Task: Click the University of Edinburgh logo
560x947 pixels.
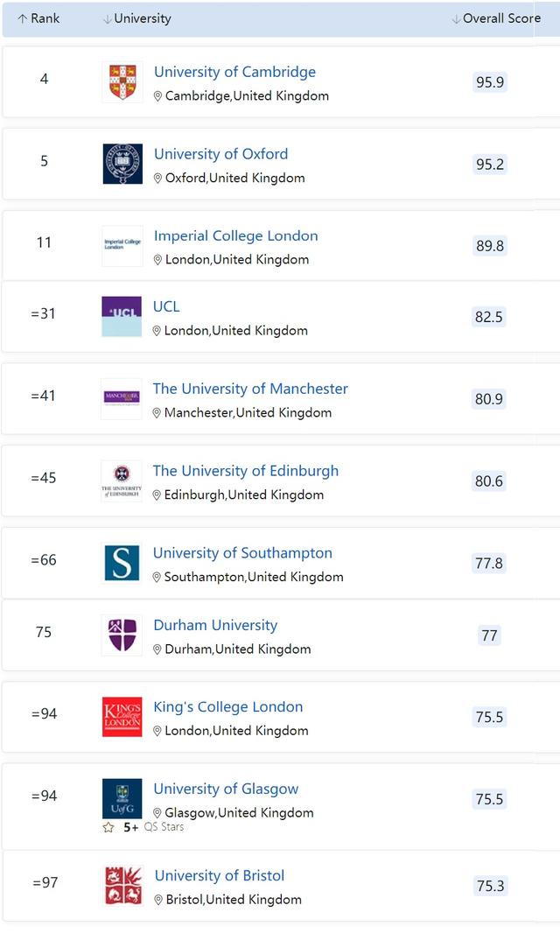Action: [x=122, y=481]
